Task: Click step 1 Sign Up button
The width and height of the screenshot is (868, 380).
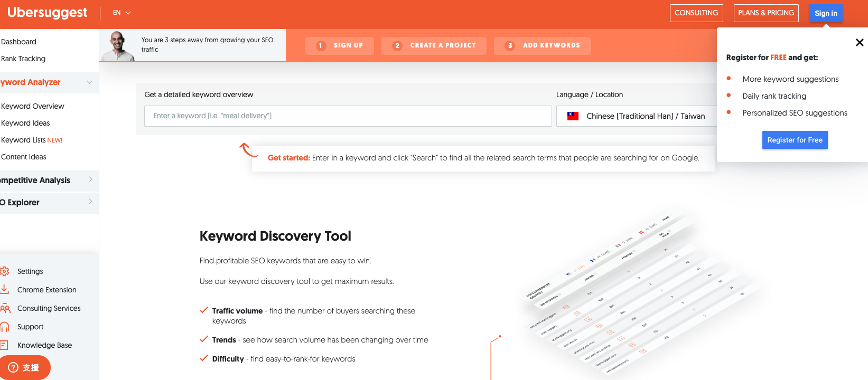Action: coord(340,45)
